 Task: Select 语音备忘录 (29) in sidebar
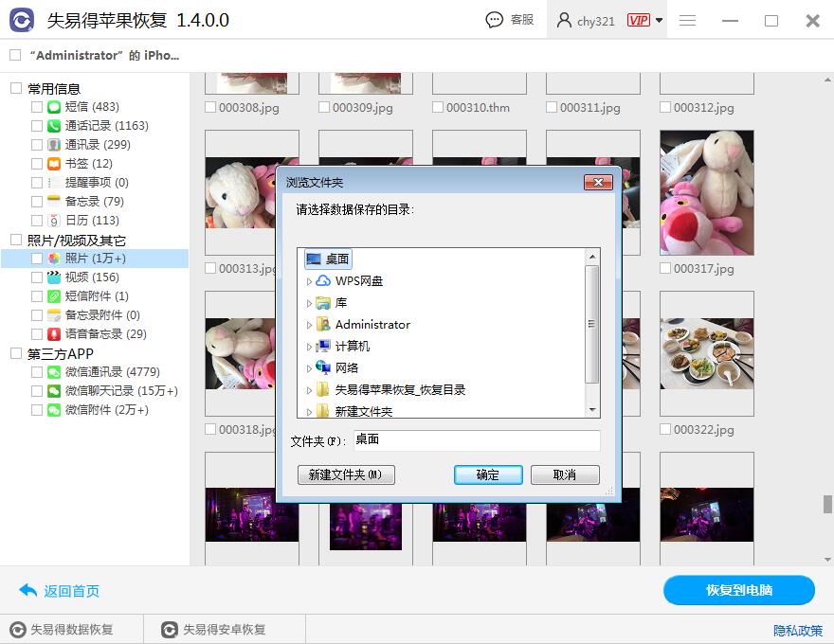[x=106, y=334]
